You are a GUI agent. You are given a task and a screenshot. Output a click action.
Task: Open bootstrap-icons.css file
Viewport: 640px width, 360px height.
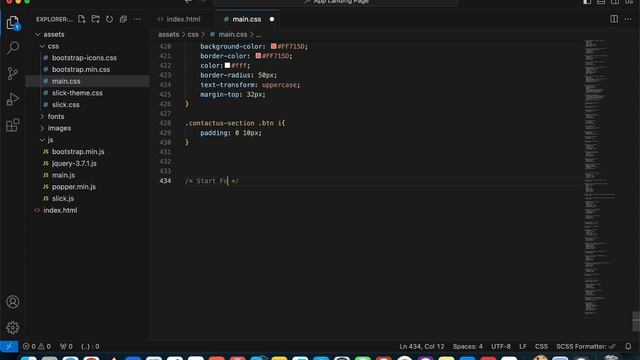click(x=84, y=58)
